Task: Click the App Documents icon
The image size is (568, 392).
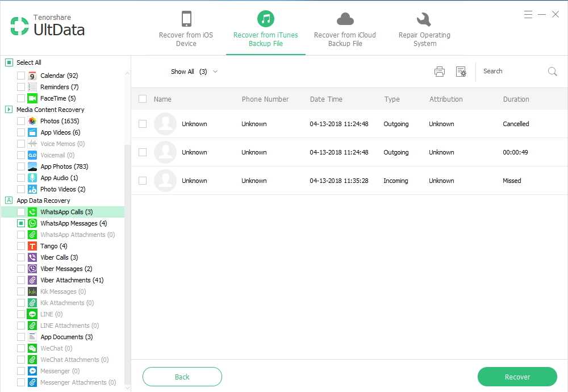Action: pyautogui.click(x=32, y=337)
